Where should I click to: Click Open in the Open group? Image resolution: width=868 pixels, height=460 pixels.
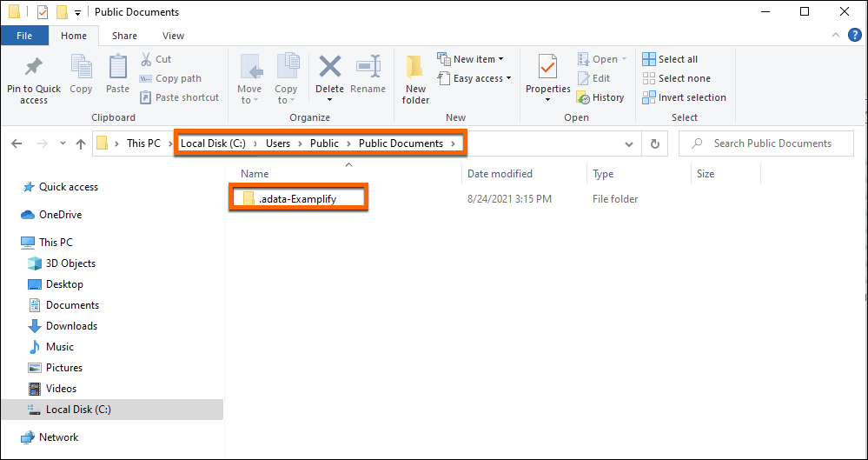602,59
